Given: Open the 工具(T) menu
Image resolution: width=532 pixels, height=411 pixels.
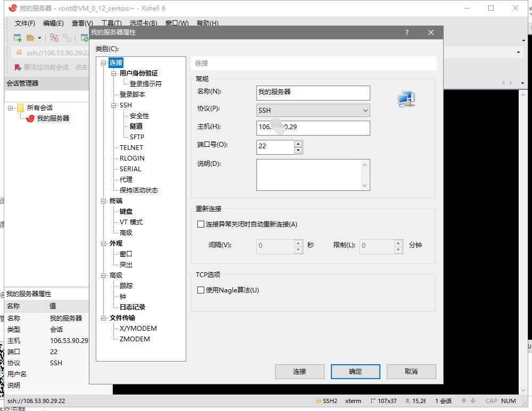Looking at the screenshot, I should click(111, 23).
